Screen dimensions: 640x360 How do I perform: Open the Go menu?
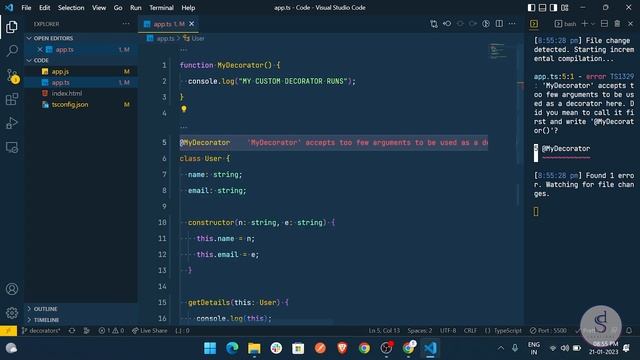coord(118,8)
